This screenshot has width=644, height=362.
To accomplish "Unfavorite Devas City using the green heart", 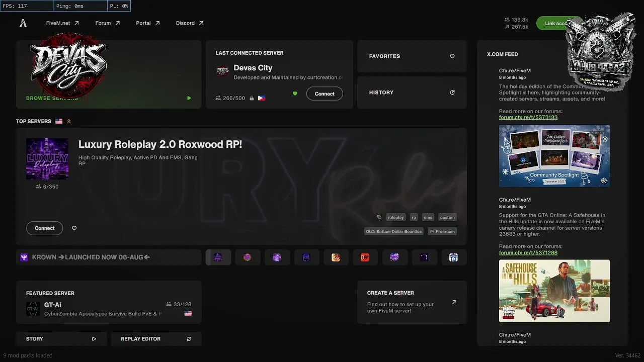I will [x=295, y=94].
